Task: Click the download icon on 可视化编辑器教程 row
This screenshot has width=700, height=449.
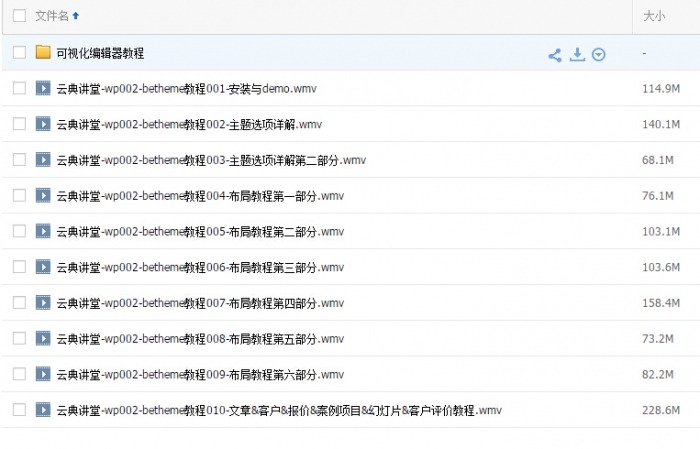Action: 577,54
